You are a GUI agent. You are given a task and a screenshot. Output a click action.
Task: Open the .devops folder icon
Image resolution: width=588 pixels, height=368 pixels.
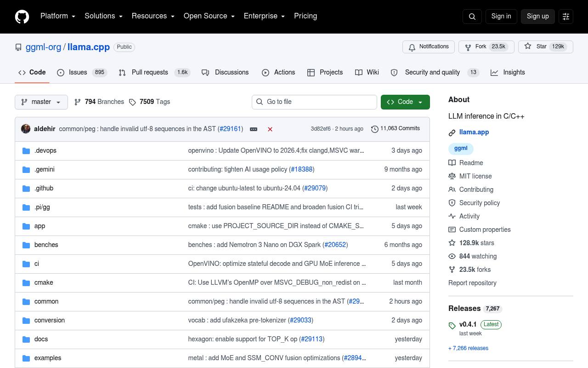click(x=26, y=151)
